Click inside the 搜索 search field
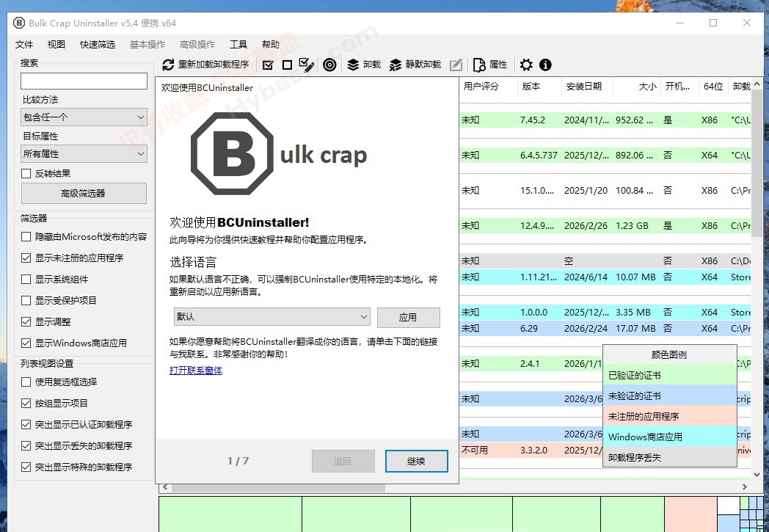 (83, 81)
